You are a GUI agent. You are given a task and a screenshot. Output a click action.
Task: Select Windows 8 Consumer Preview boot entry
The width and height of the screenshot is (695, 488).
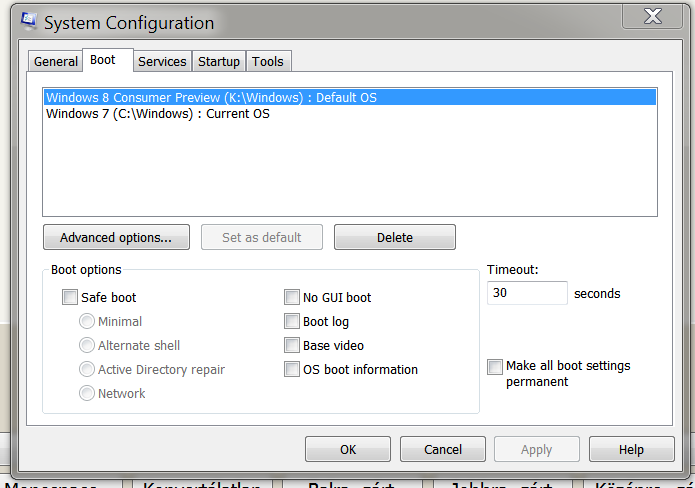pyautogui.click(x=350, y=98)
